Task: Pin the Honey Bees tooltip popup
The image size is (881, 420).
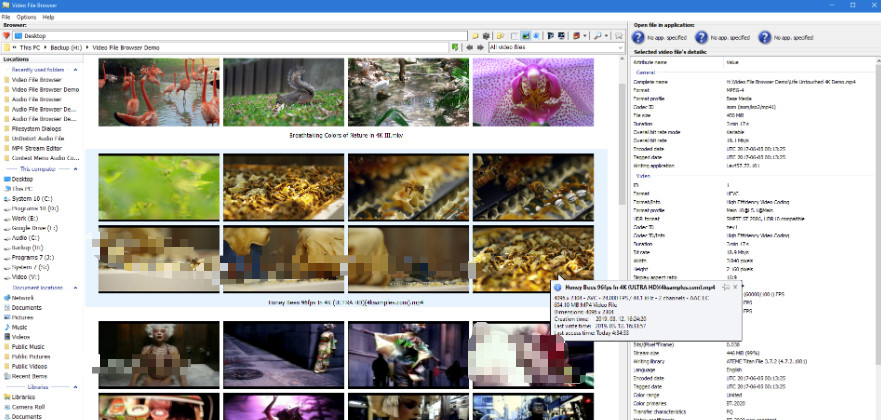Action: [725, 287]
